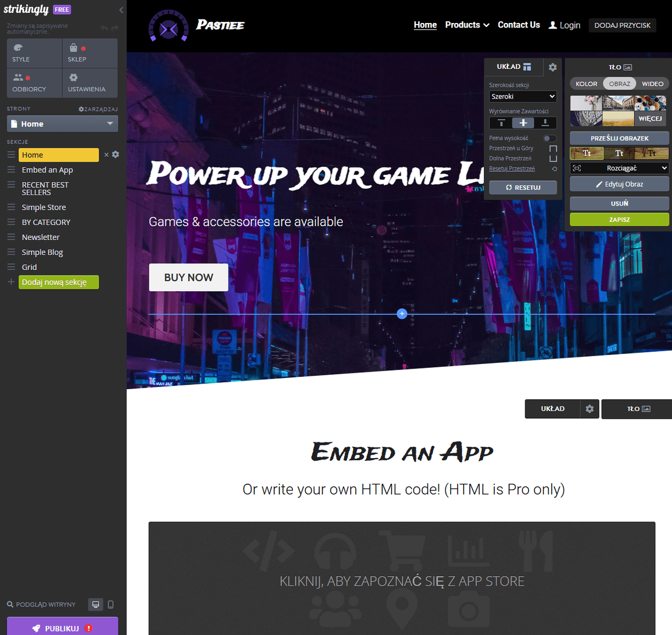Choose paint cups background thumbnail
Screen dimensions: 672x635
pos(651,103)
